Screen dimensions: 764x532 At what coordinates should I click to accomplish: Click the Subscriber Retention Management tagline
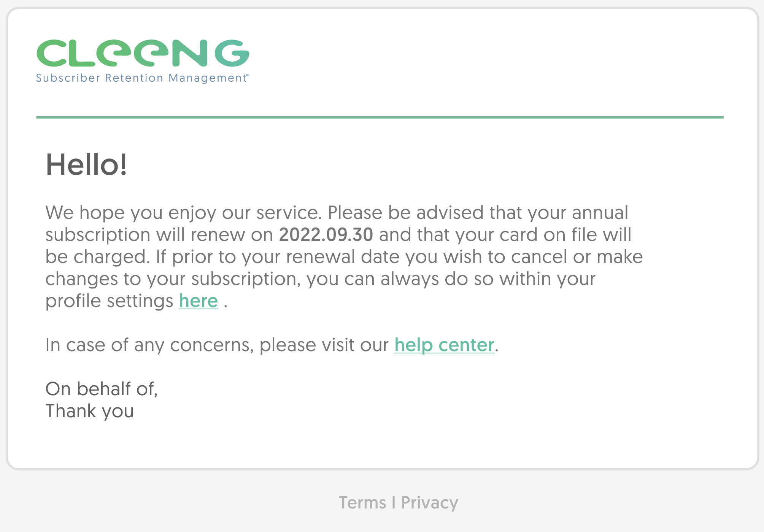click(141, 78)
